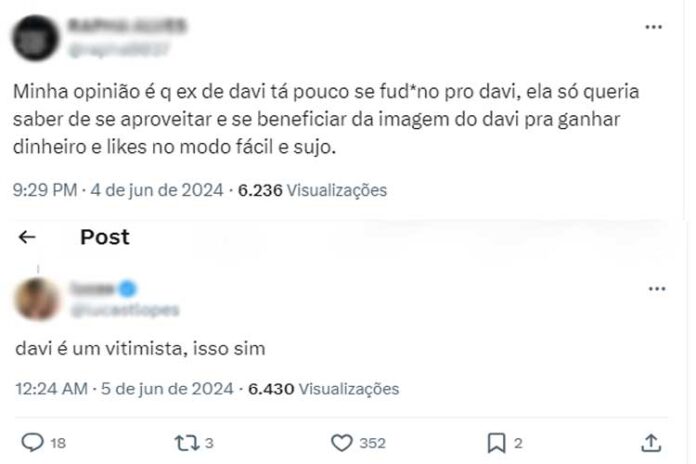696x464 pixels.
Task: Open the first author's blurred handle
Action: pyautogui.click(x=118, y=50)
